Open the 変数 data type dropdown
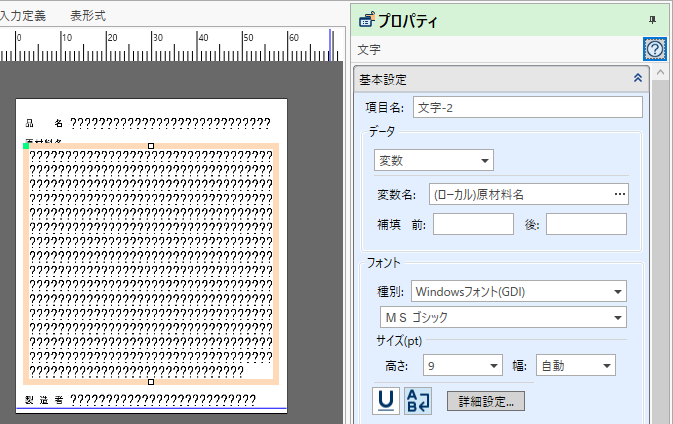Image resolution: width=673 pixels, height=424 pixels. pos(434,160)
